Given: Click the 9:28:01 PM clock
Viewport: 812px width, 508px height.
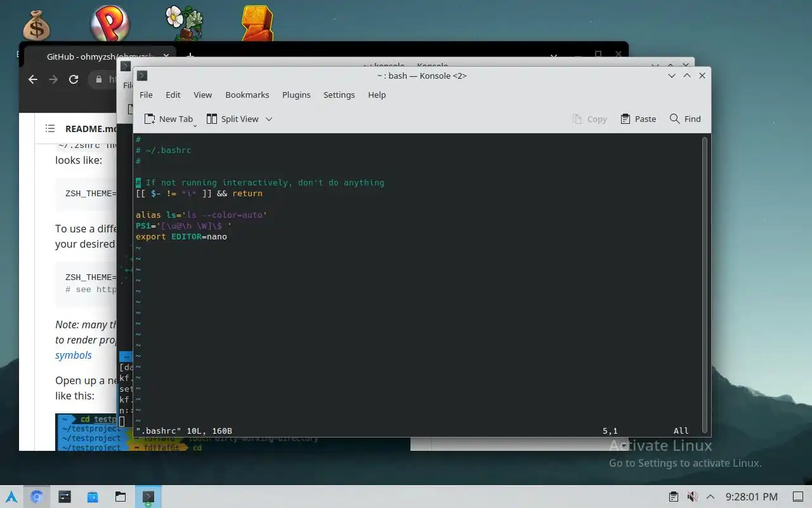Looking at the screenshot, I should 751,497.
